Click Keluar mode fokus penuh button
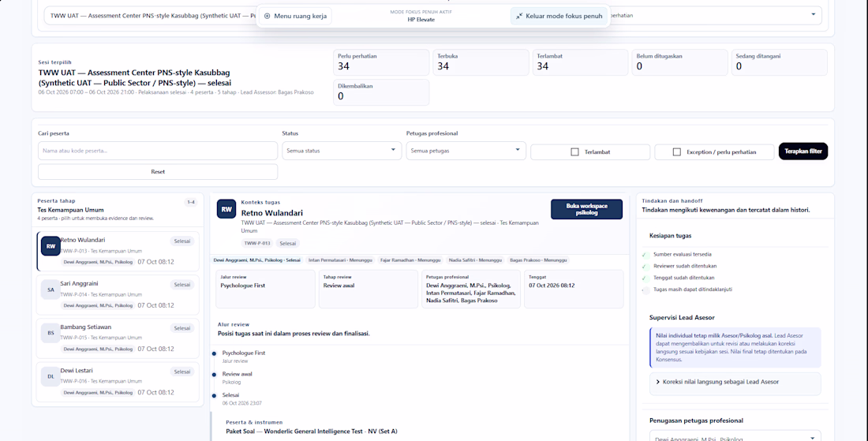This screenshot has width=868, height=441. (x=559, y=16)
